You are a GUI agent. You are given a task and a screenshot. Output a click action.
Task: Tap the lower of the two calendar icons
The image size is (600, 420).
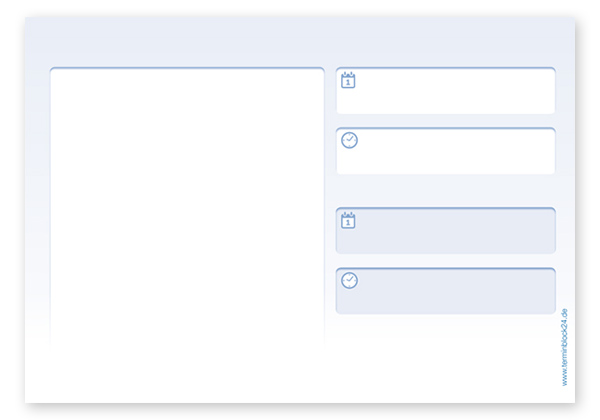(348, 220)
